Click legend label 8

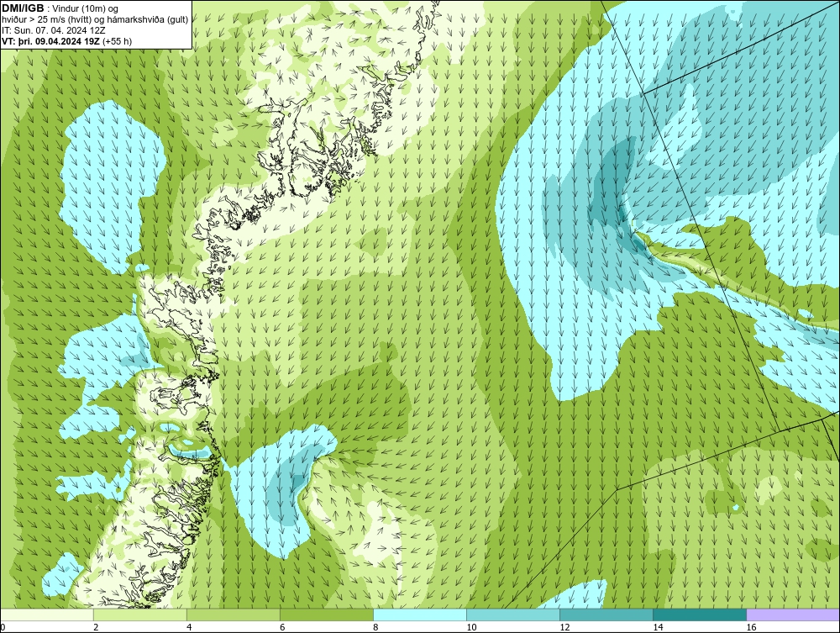[x=375, y=627]
